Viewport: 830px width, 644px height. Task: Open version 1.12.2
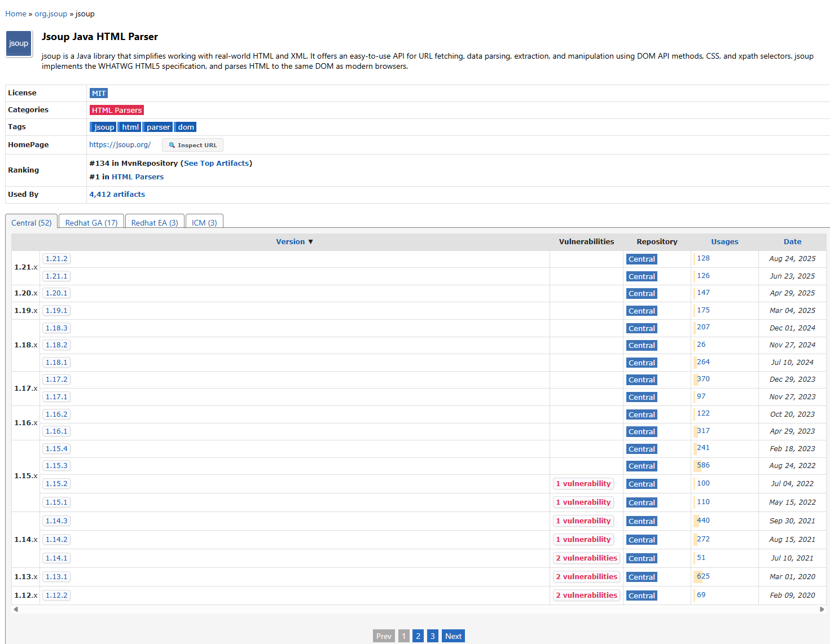pos(56,596)
